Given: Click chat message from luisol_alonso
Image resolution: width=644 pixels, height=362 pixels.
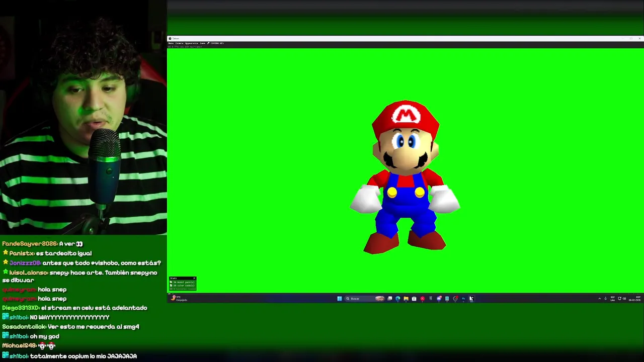Looking at the screenshot, I should click(79, 277).
